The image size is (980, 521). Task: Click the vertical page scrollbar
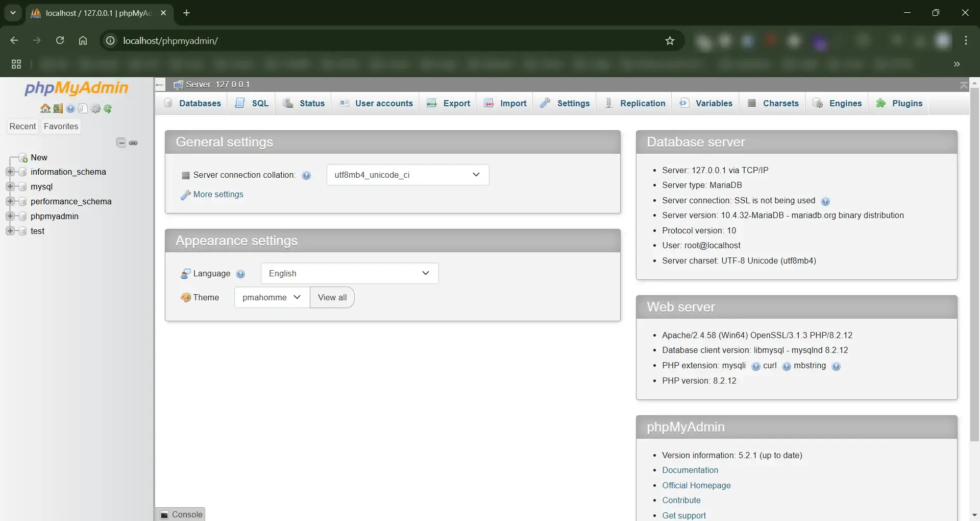click(974, 255)
